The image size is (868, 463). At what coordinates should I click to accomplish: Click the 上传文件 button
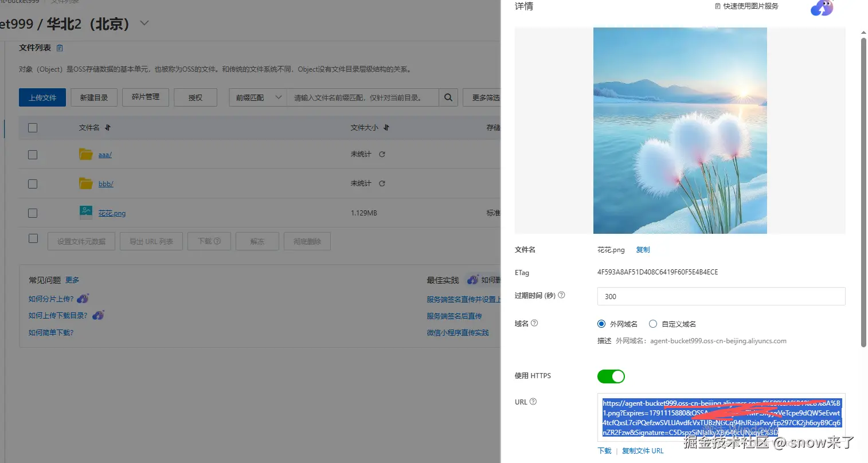click(42, 97)
